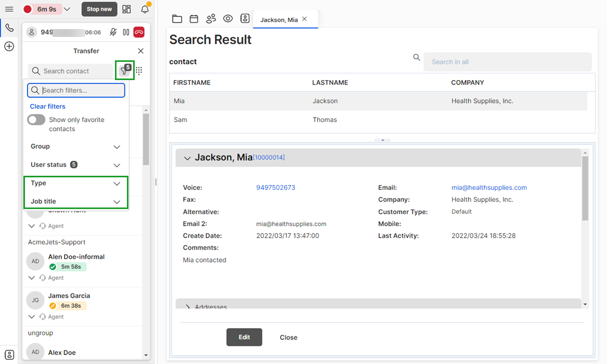Image resolution: width=607 pixels, height=364 pixels.
Task: Click the Search in all field
Action: point(507,62)
